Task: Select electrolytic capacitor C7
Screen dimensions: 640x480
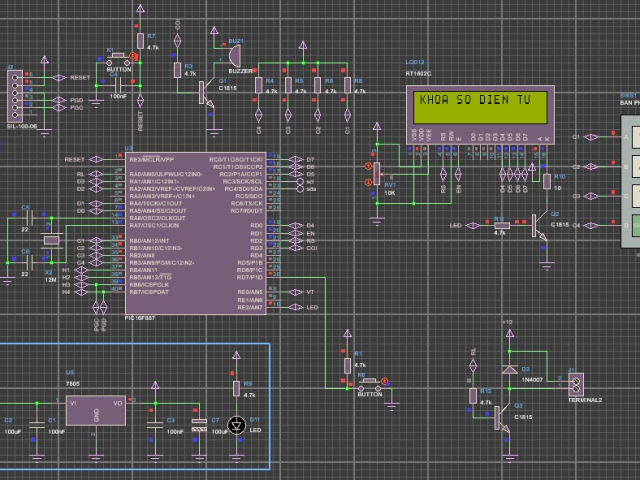Action: click(199, 424)
